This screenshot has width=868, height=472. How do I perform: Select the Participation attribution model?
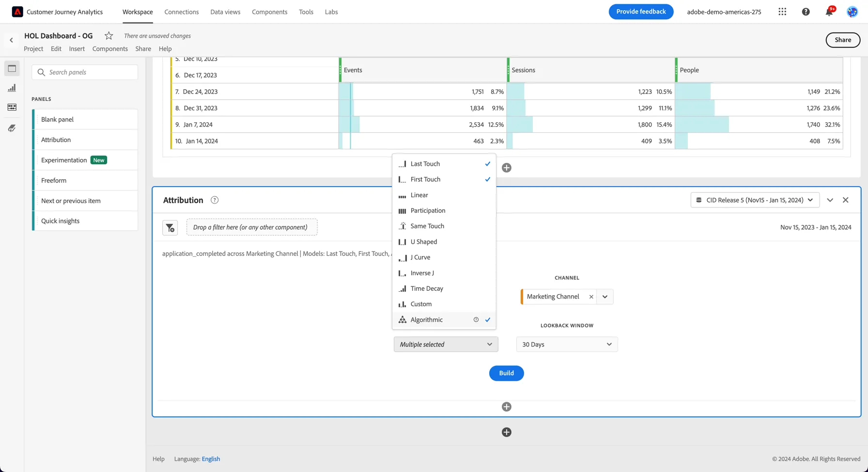(x=444, y=210)
